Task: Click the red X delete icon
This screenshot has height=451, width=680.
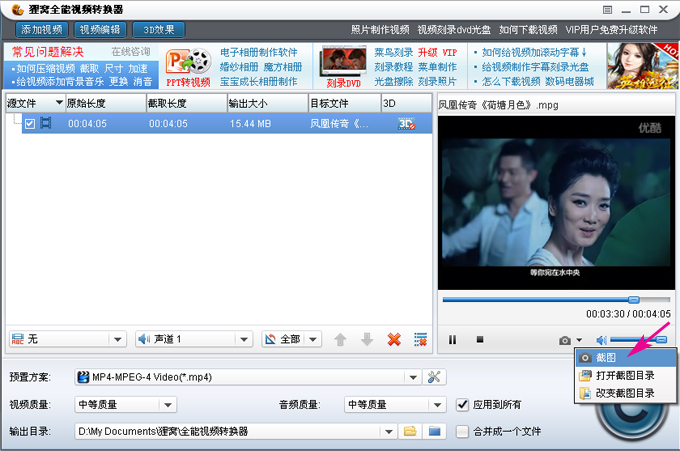Action: [394, 340]
